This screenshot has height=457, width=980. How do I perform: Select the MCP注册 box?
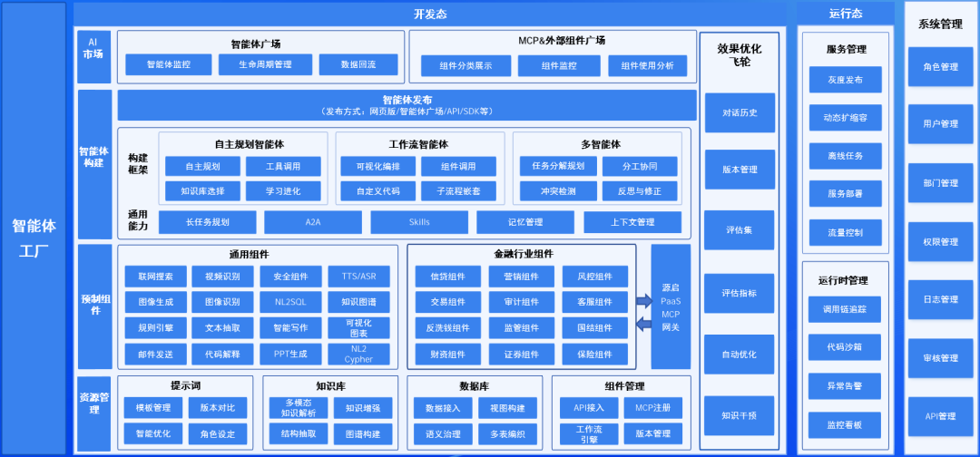click(652, 408)
